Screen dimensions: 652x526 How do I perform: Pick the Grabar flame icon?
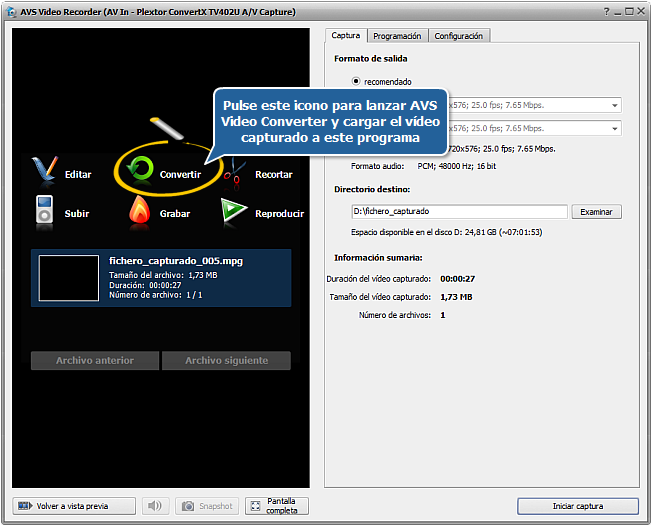point(140,210)
